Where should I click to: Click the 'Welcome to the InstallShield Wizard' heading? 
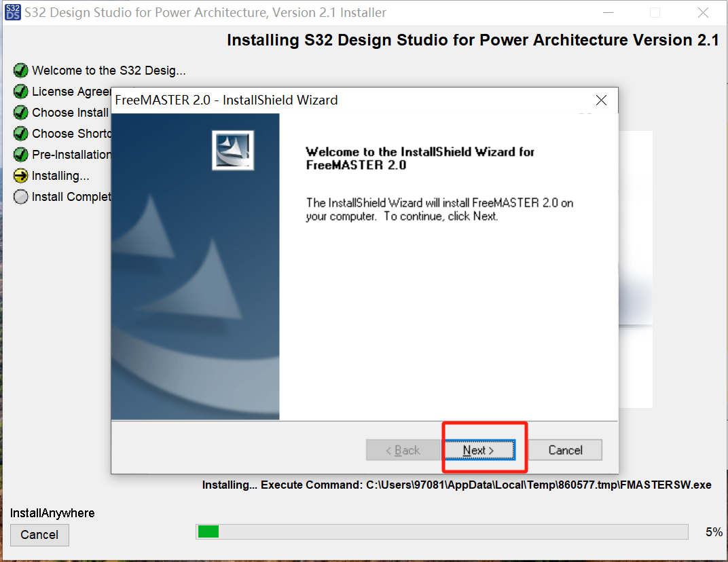[420, 158]
